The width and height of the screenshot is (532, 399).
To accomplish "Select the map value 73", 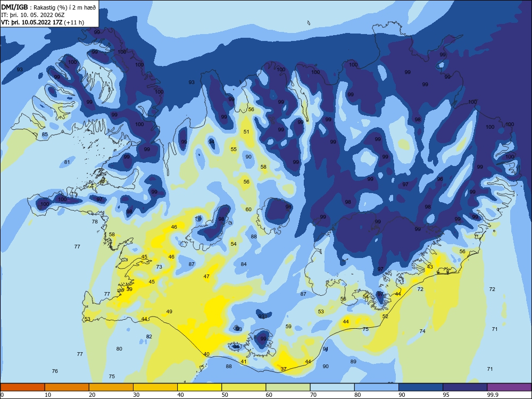I will [159, 267].
